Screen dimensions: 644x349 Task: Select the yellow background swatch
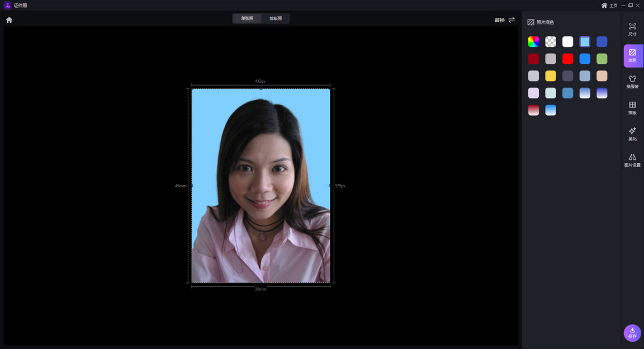click(551, 76)
